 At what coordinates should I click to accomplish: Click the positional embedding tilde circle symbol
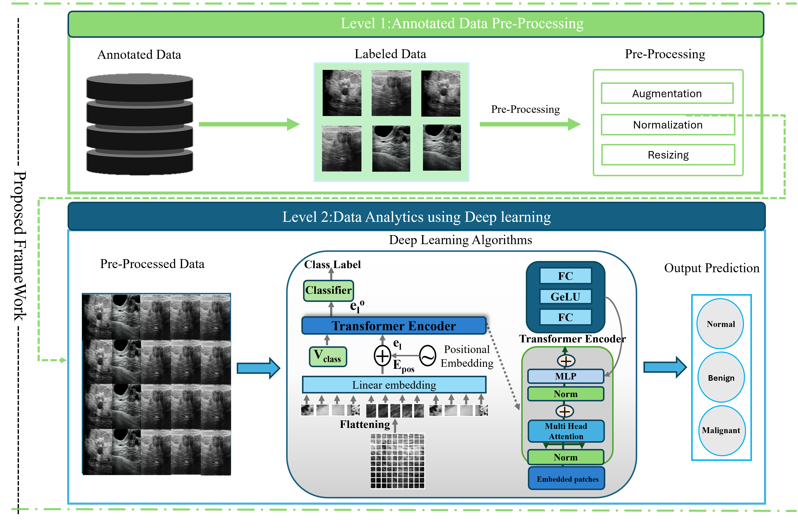coord(427,356)
